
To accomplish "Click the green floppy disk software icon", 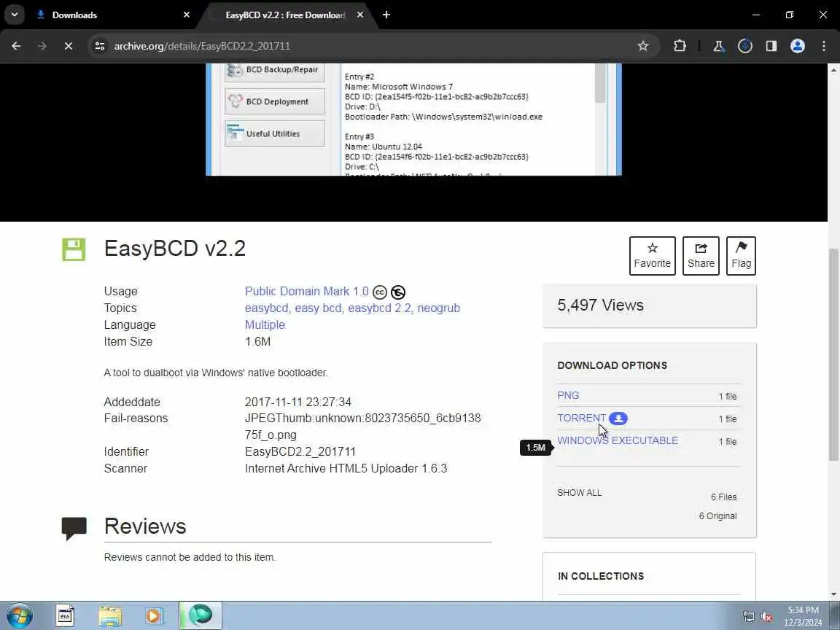I will tap(74, 249).
